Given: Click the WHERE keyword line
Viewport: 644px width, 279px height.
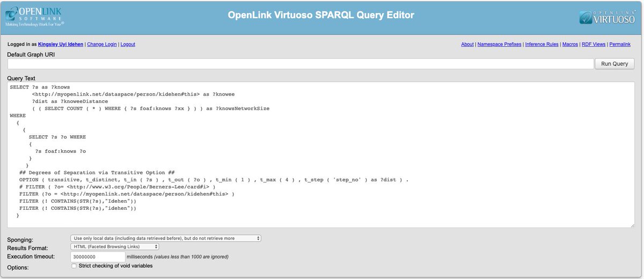Looking at the screenshot, I should [x=18, y=115].
